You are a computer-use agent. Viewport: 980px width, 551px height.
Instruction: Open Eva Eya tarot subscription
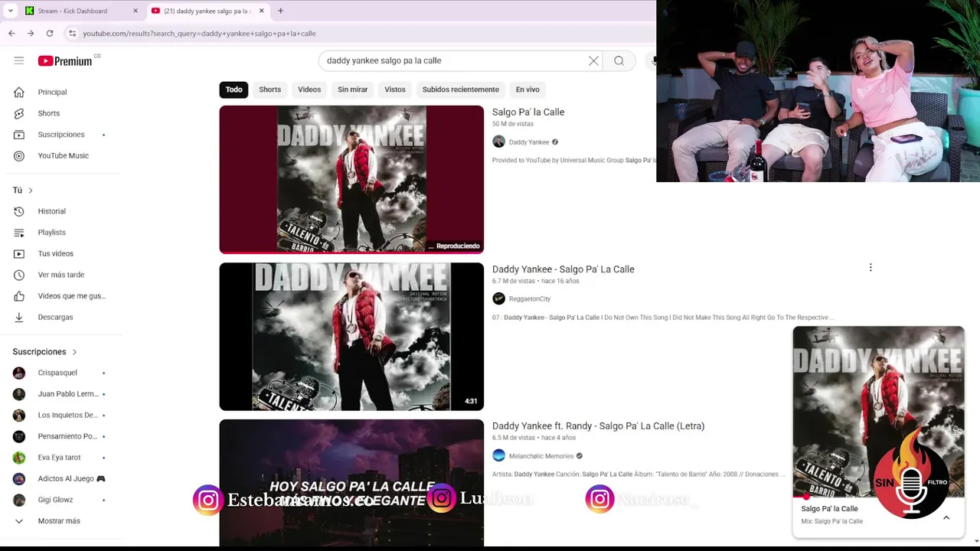tap(60, 458)
